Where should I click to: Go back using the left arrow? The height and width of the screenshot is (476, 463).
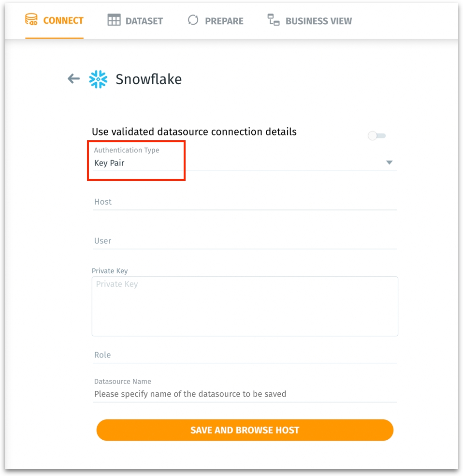coord(73,79)
